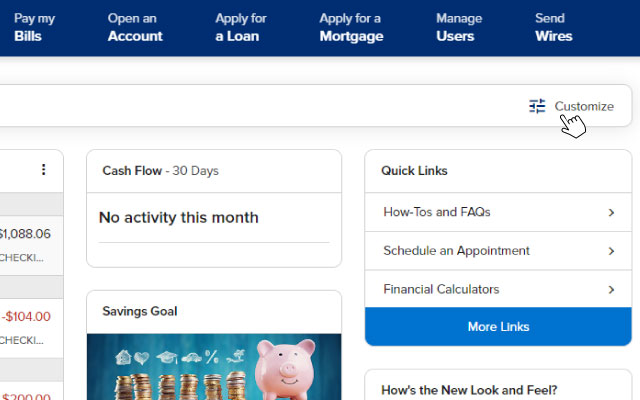Select the $1,088.06 checking account row
The height and width of the screenshot is (400, 640).
31,245
